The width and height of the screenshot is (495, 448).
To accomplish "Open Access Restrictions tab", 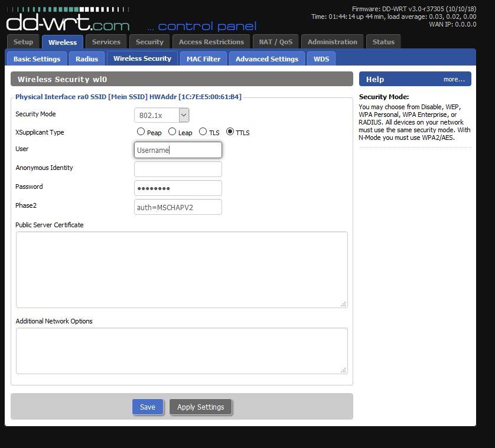I will tap(211, 42).
